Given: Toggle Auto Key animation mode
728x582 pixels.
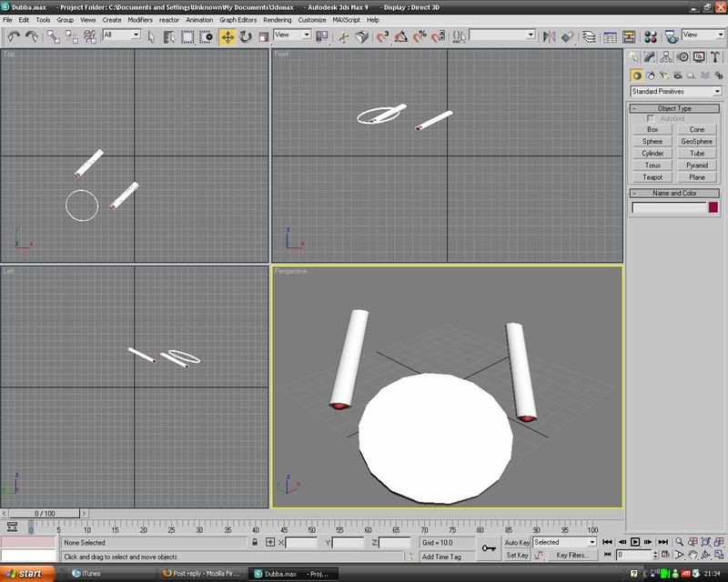Looking at the screenshot, I should pyautogui.click(x=517, y=542).
